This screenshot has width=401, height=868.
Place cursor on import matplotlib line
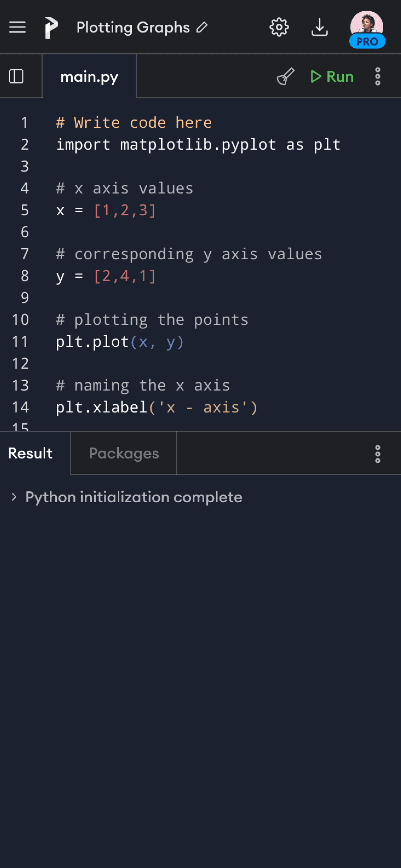pos(198,145)
